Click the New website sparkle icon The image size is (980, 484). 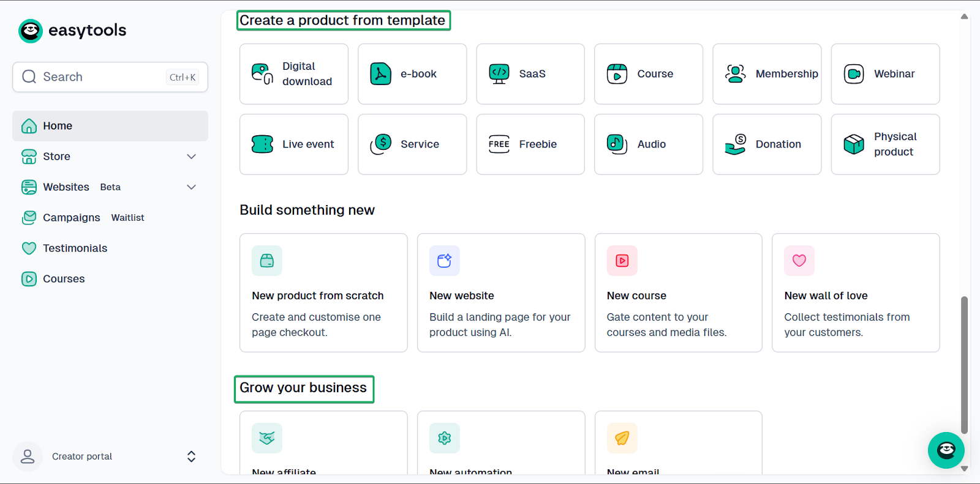click(x=445, y=261)
